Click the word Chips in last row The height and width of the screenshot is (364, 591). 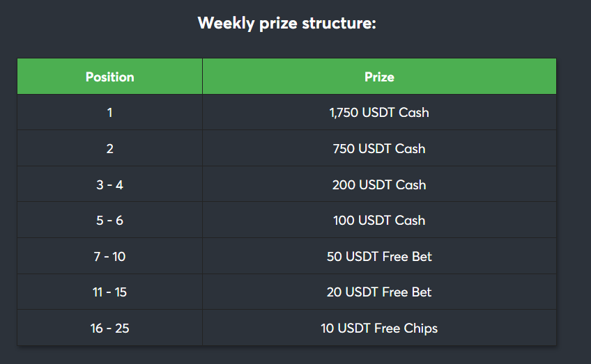421,329
